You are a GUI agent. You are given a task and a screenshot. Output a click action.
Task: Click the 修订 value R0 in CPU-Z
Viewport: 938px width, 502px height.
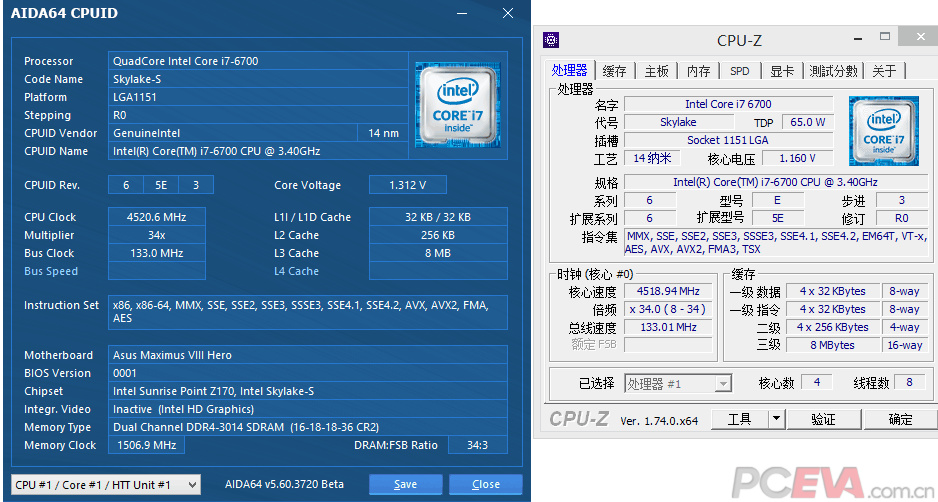pyautogui.click(x=902, y=218)
